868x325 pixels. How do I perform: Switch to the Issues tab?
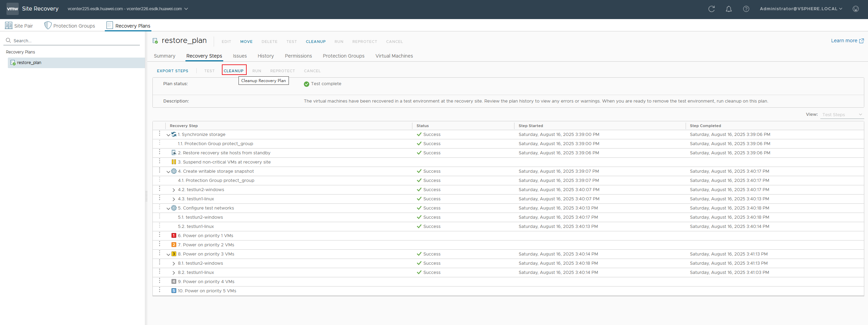(x=240, y=56)
